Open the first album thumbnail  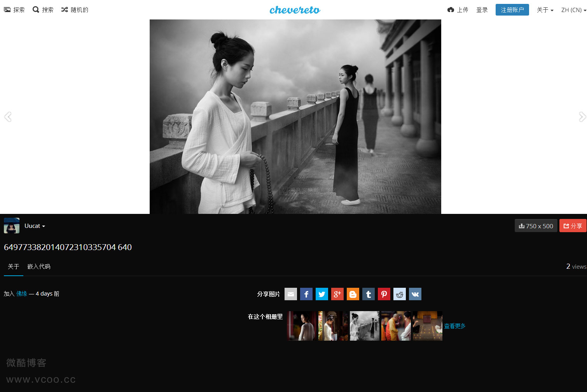[302, 326]
